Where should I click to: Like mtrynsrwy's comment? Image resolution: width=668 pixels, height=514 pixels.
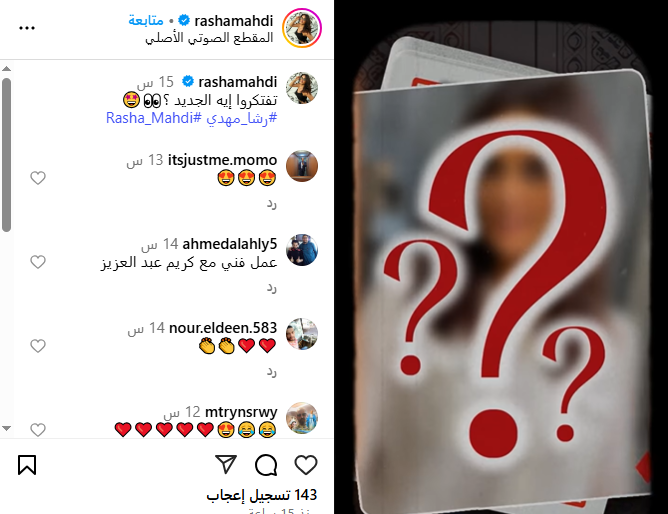38,429
